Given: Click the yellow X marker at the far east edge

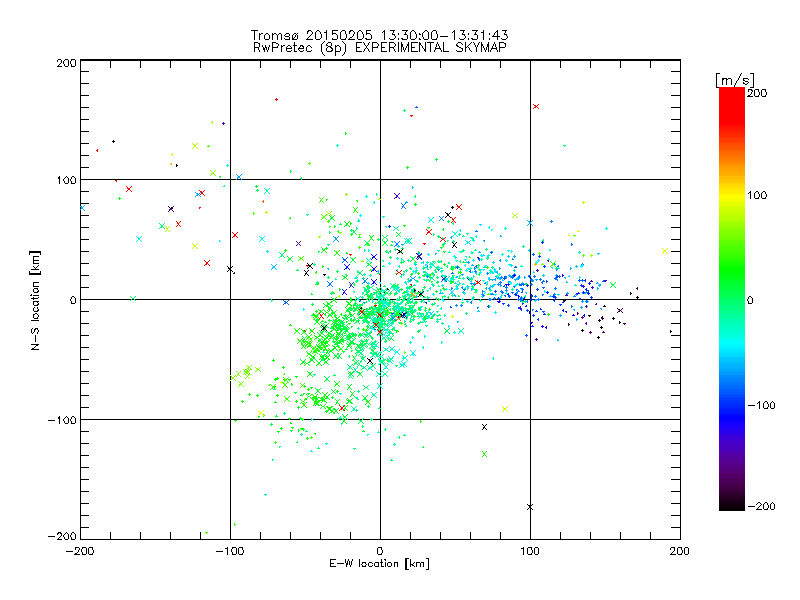Looking at the screenshot, I should coord(665,251).
